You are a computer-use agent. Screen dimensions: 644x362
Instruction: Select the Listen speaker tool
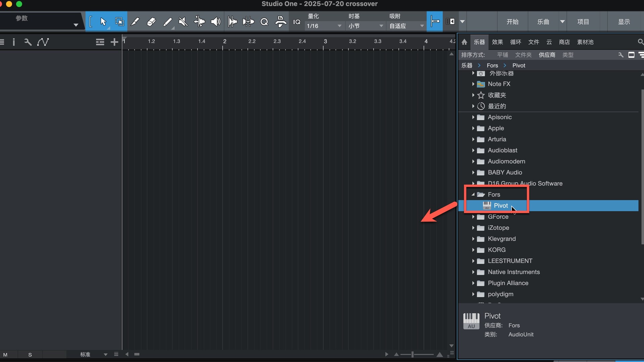(x=216, y=22)
